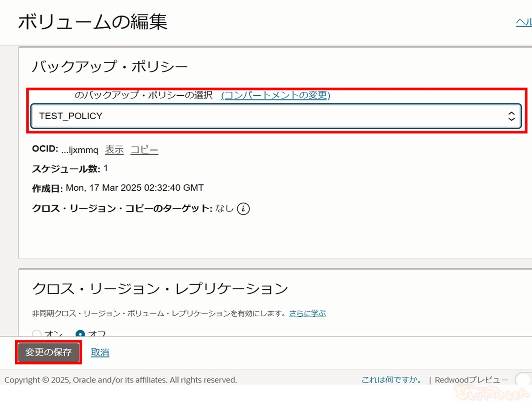Click the truncated OCID value ...ljxmmq
532x402 pixels.
80,150
